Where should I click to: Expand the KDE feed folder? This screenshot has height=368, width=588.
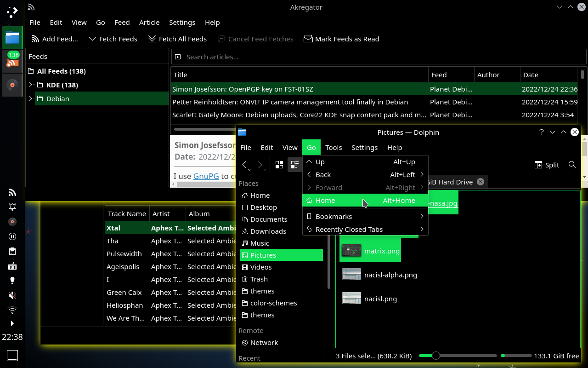(x=31, y=85)
